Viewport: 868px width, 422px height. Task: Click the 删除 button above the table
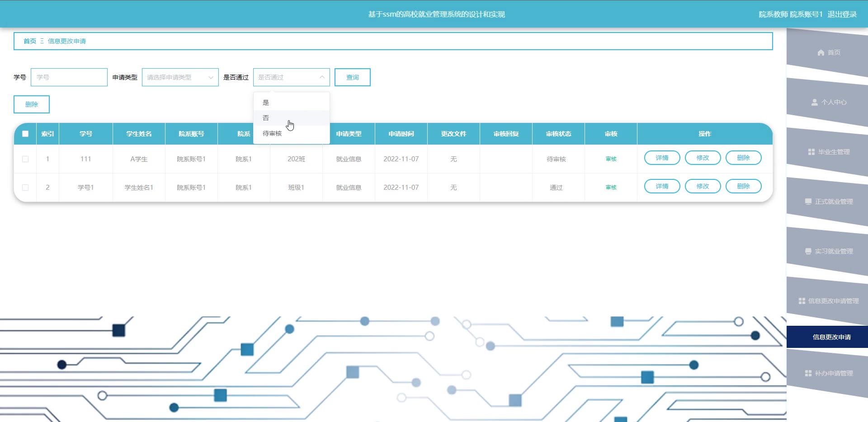32,104
